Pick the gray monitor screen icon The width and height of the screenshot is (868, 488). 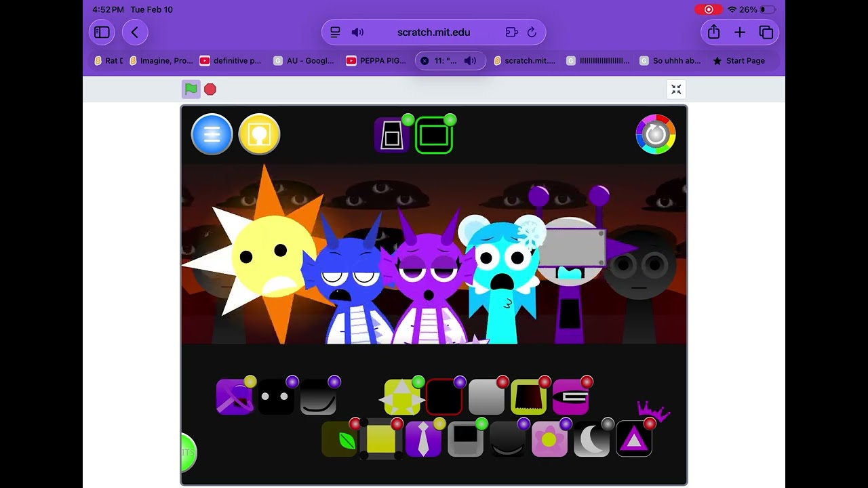(465, 439)
